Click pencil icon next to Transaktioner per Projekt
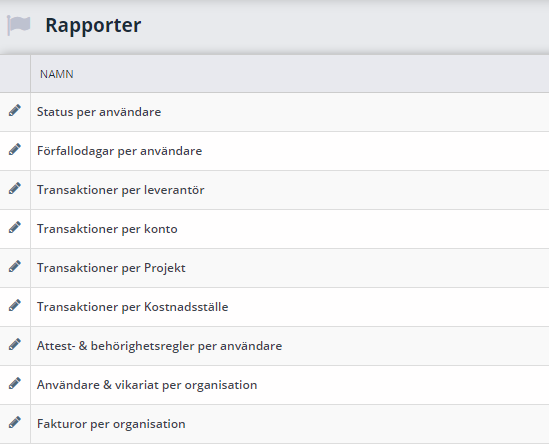 tap(15, 266)
